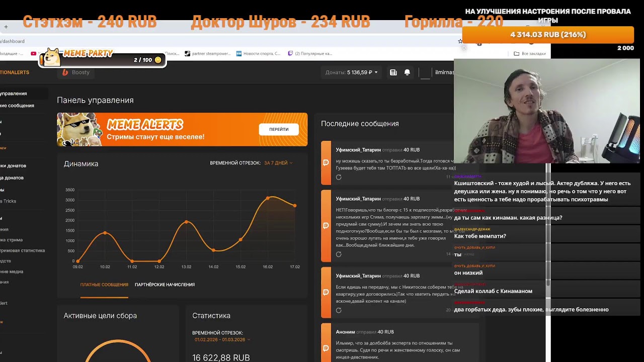The height and width of the screenshot is (362, 644).
Task: Click the '4 314.03 RUB (216%)' goal progress bar
Action: (x=548, y=35)
